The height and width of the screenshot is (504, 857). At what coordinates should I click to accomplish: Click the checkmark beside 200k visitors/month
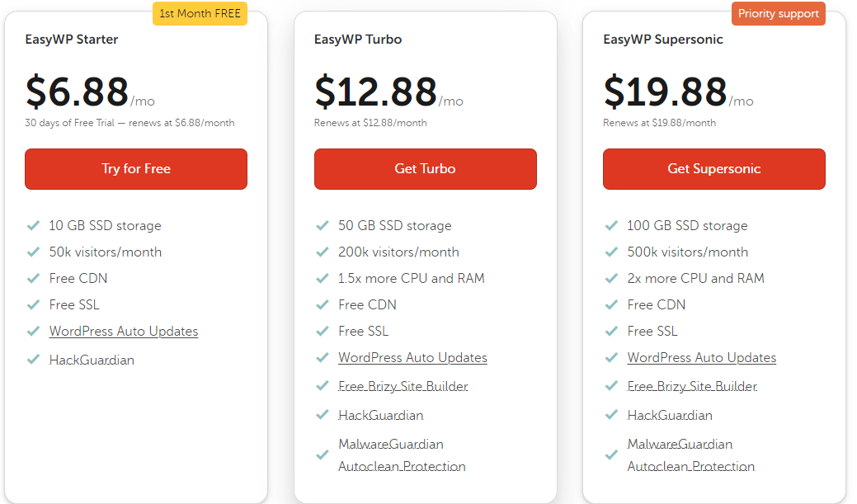(323, 252)
